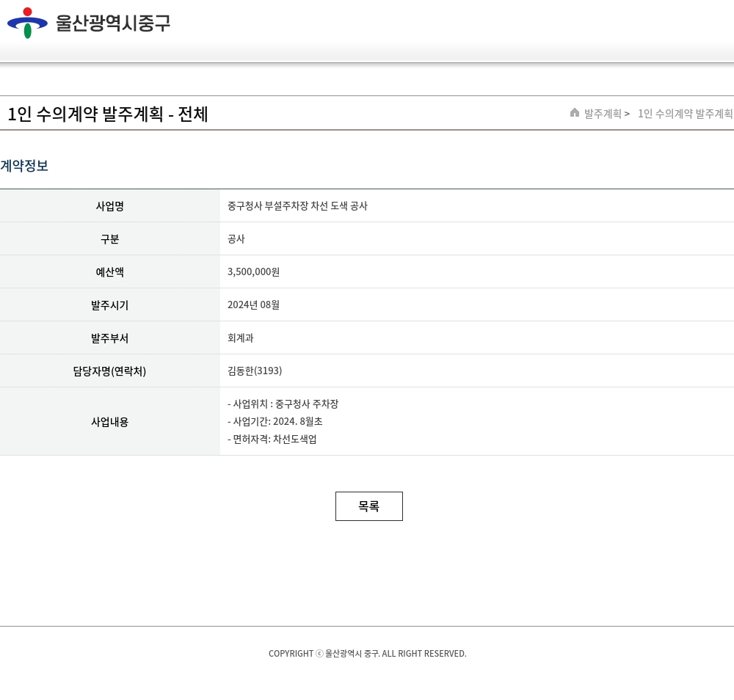Viewport: 734px width, 700px height.
Task: Click the Ulsan Jung-gu emblem logo
Action: pos(27,23)
